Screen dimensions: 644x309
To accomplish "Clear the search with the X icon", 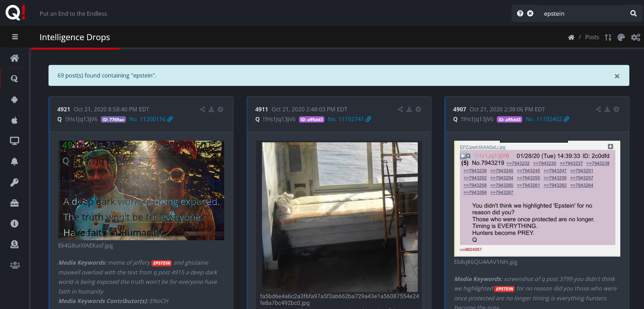I will click(x=530, y=13).
